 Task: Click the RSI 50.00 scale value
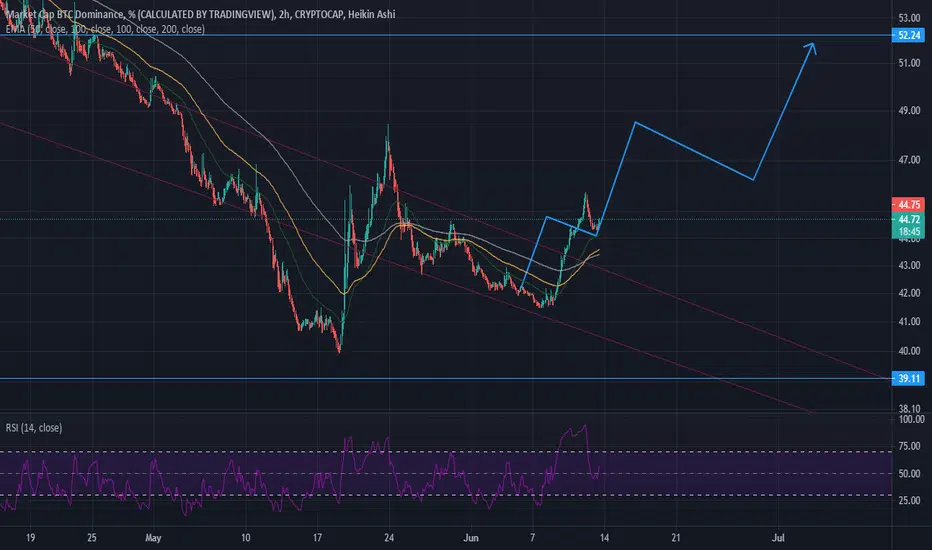(x=909, y=474)
